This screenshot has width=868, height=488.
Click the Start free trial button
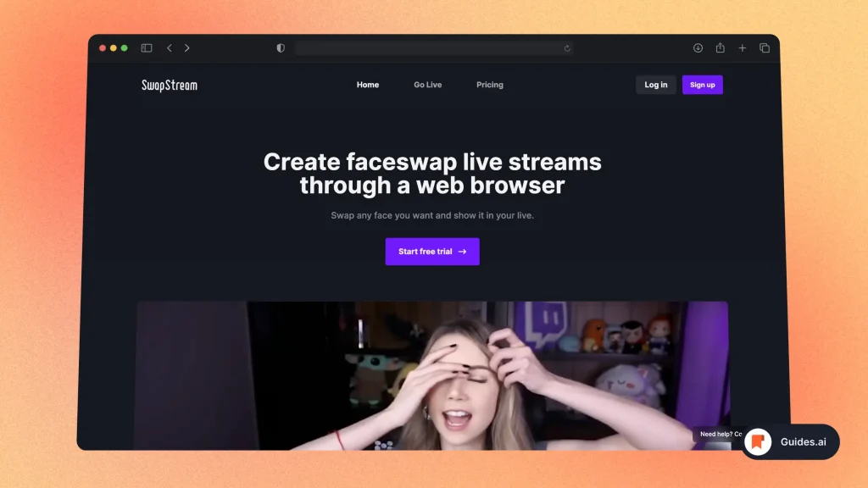coord(432,252)
